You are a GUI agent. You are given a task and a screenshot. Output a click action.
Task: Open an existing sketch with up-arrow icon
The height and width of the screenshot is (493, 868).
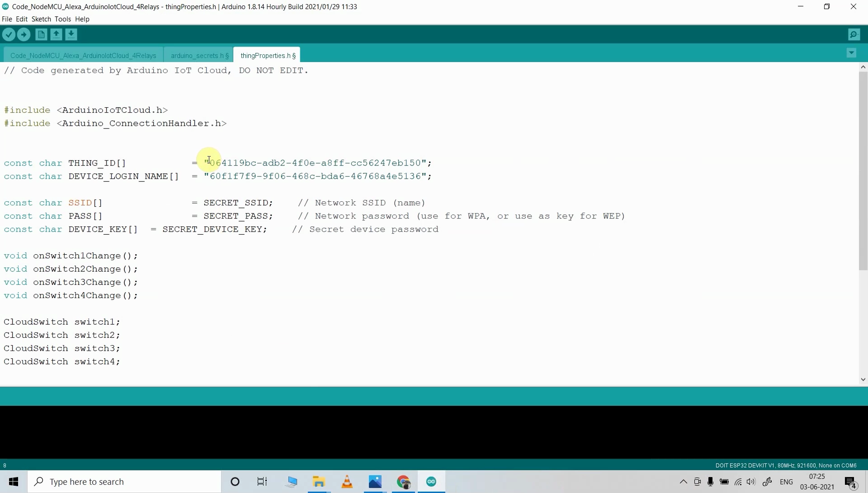point(56,34)
